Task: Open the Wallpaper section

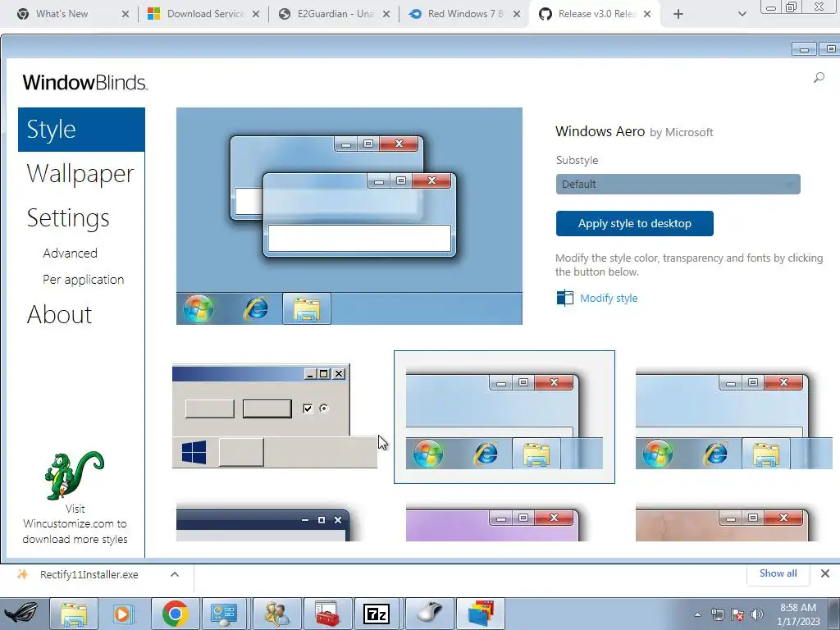Action: tap(80, 174)
